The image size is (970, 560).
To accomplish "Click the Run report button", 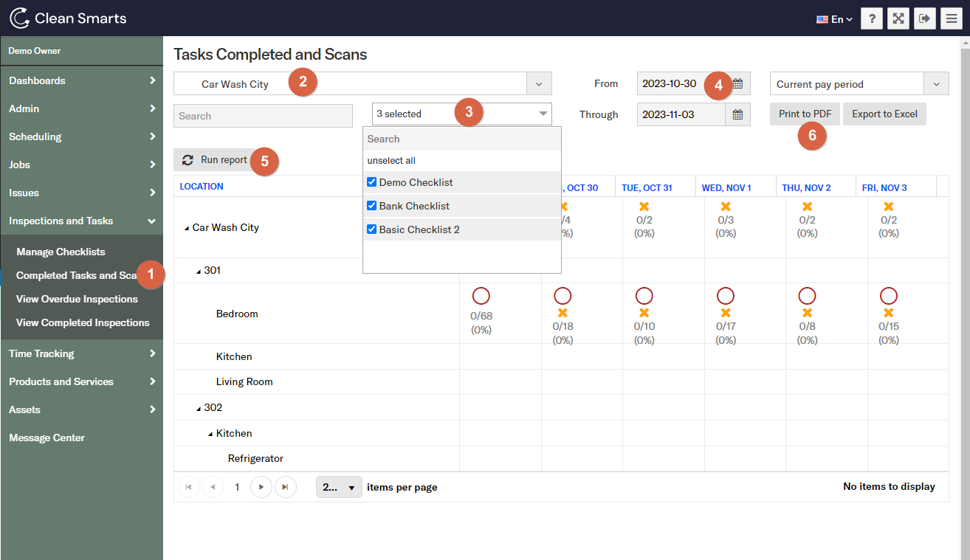I will tap(216, 160).
